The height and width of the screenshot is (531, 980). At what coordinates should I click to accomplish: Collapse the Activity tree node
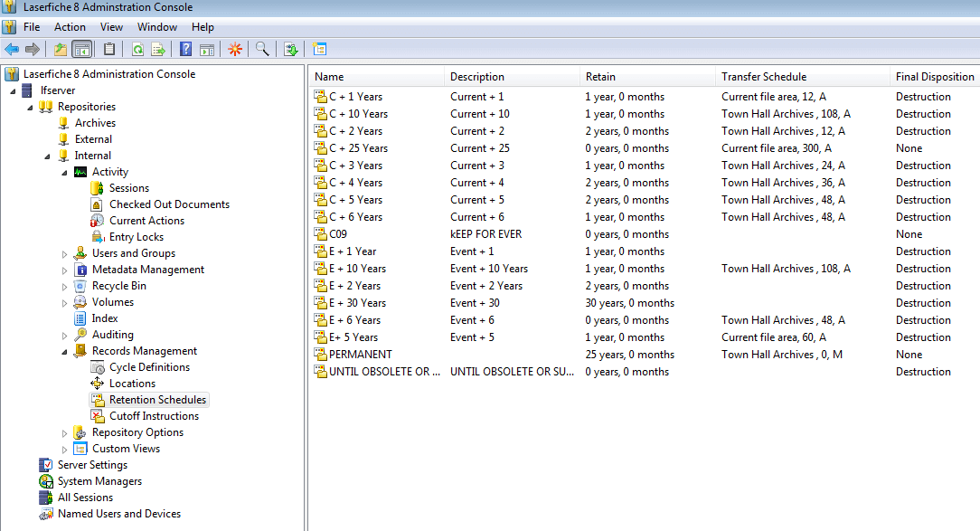[64, 173]
